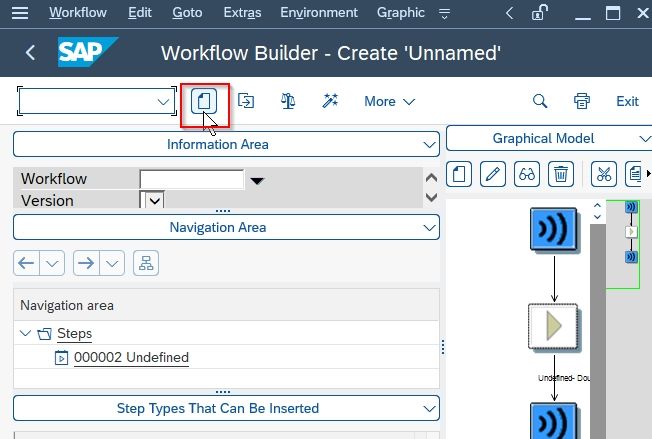Show more menu bar entries
Screen dimensions: 652x439
[444, 14]
